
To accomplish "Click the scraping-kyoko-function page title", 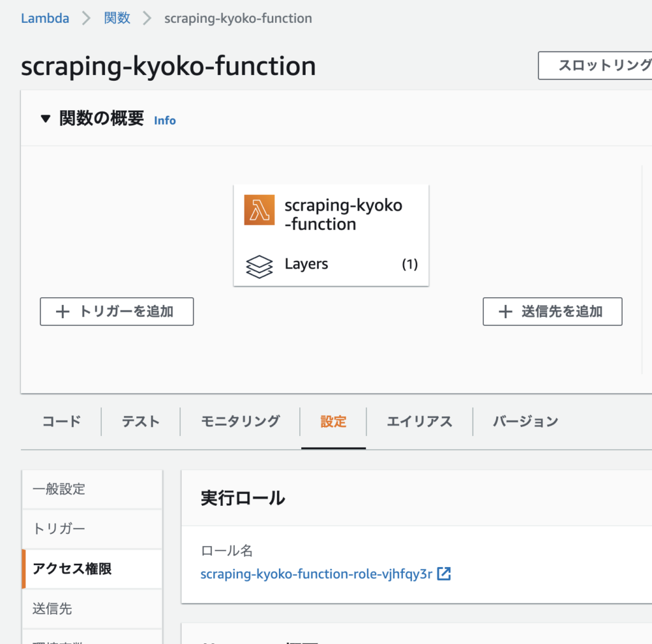I will 168,66.
